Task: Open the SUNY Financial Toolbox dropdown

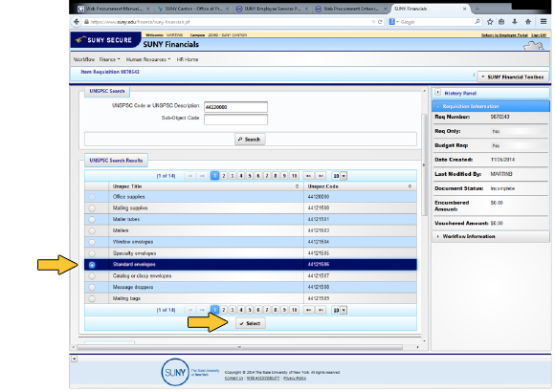Action: pyautogui.click(x=513, y=76)
